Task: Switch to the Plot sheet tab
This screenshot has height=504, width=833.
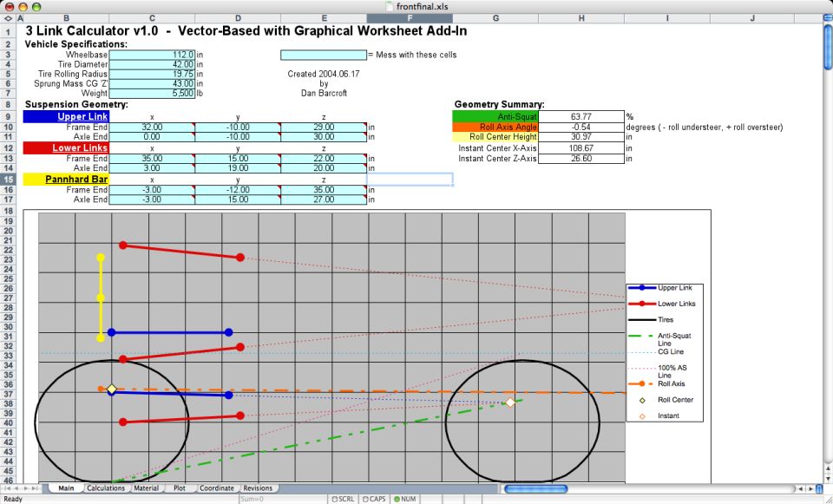Action: click(180, 488)
